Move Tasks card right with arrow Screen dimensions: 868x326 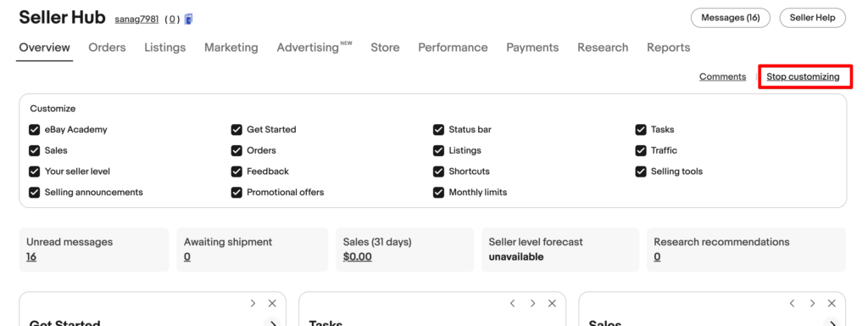[x=532, y=303]
